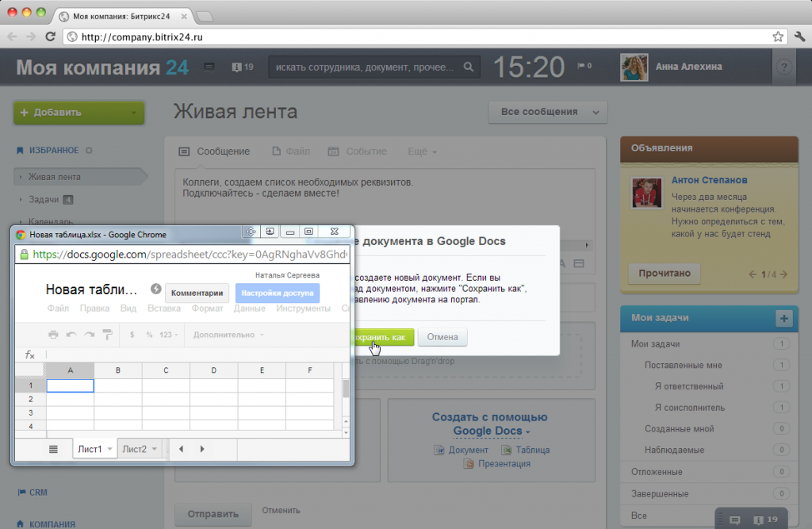Expand the green Добавить button arrow
The width and height of the screenshot is (812, 529).
tap(133, 113)
